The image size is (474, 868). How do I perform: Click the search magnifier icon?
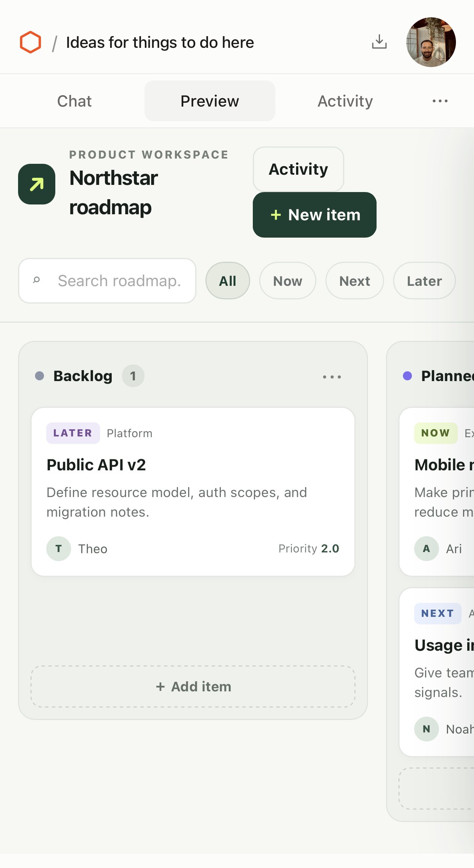(36, 280)
